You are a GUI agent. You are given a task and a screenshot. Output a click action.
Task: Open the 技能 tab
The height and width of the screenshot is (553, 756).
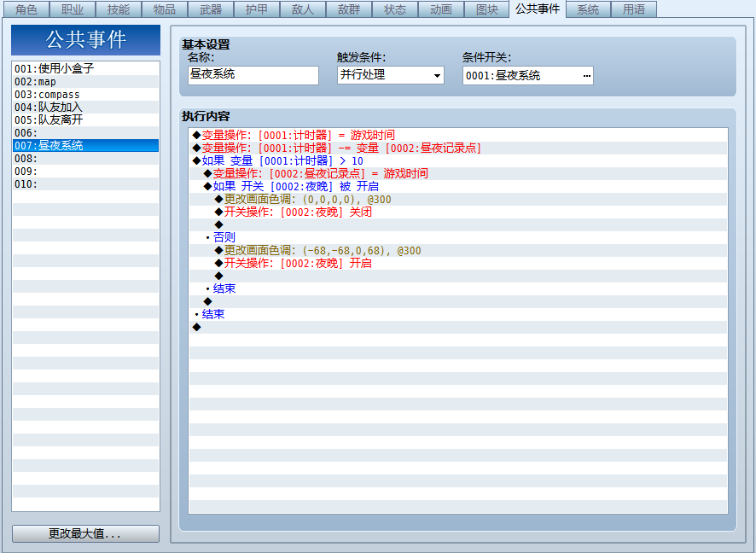118,9
